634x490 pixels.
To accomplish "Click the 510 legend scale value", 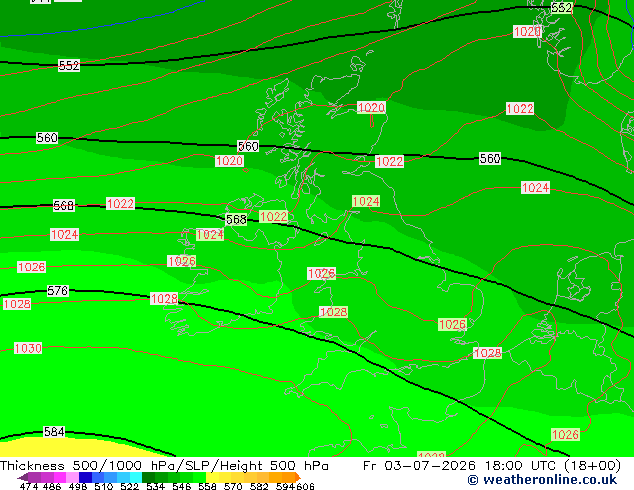I will pos(104,486).
